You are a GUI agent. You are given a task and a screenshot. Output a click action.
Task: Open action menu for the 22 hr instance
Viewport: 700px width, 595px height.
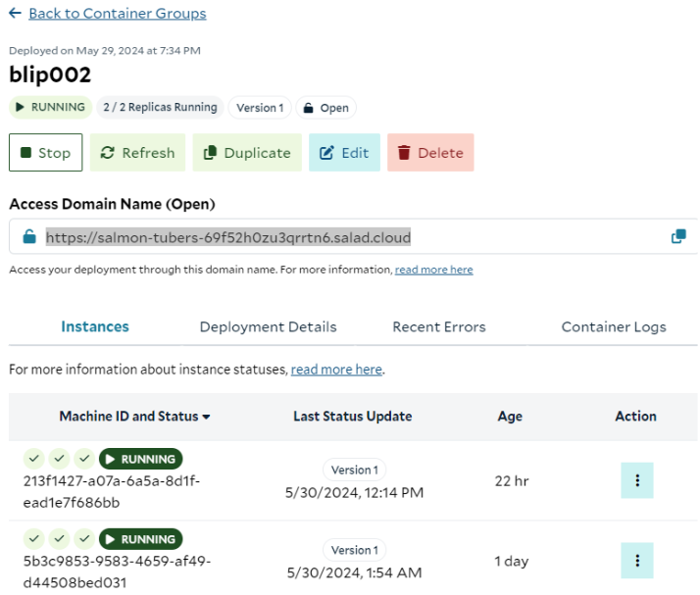pyautogui.click(x=637, y=480)
